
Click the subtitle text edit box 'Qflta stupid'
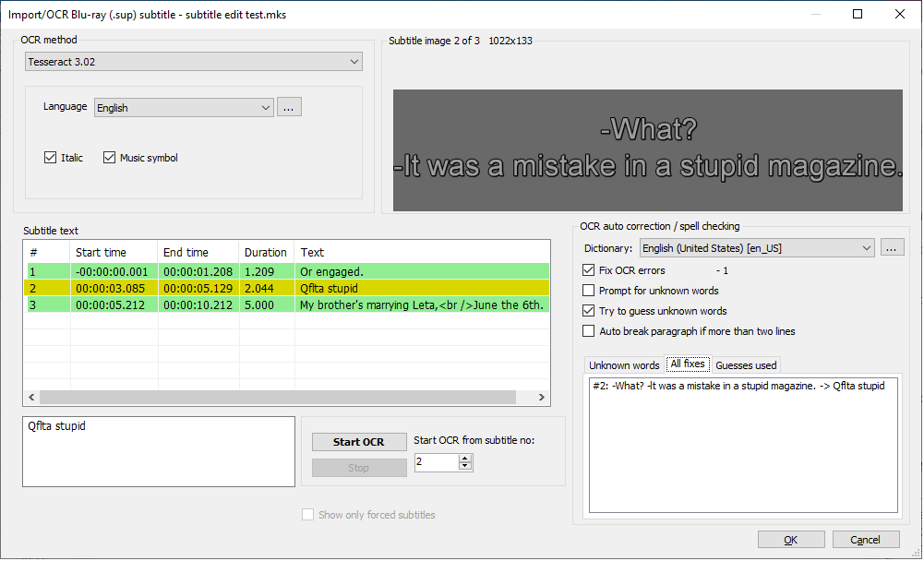coord(159,452)
